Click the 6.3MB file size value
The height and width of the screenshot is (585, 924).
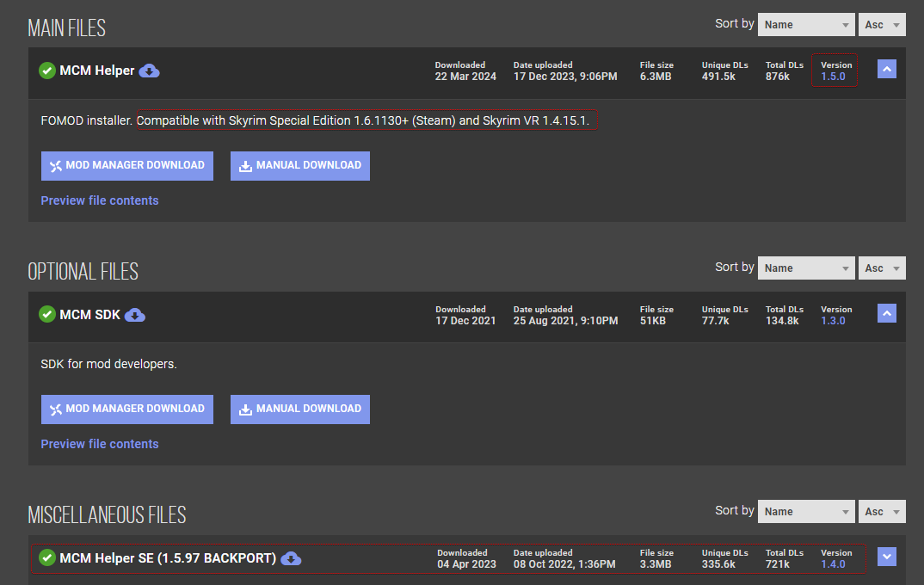(x=656, y=77)
